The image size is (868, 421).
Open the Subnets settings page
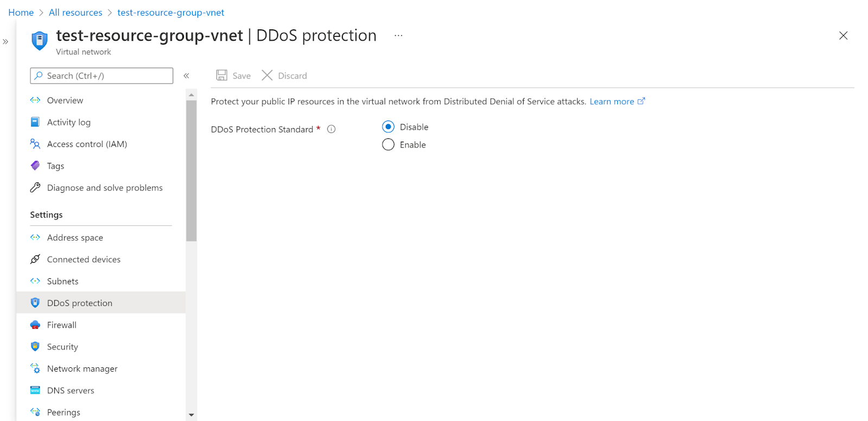tap(63, 281)
